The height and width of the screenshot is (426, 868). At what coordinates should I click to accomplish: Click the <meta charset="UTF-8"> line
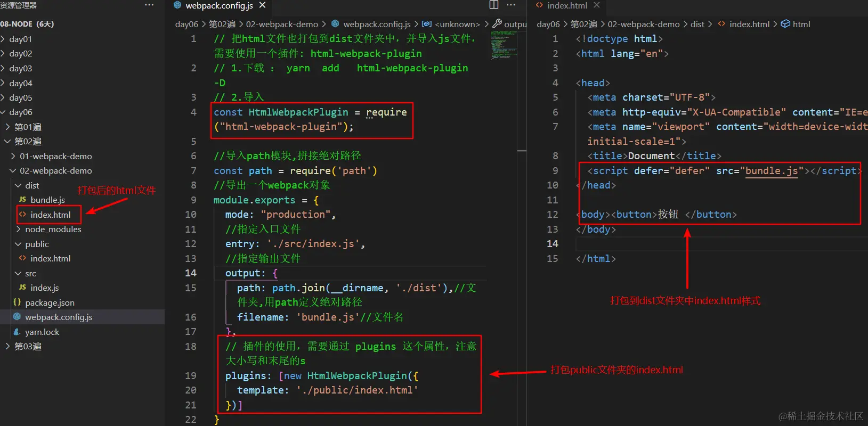[651, 97]
